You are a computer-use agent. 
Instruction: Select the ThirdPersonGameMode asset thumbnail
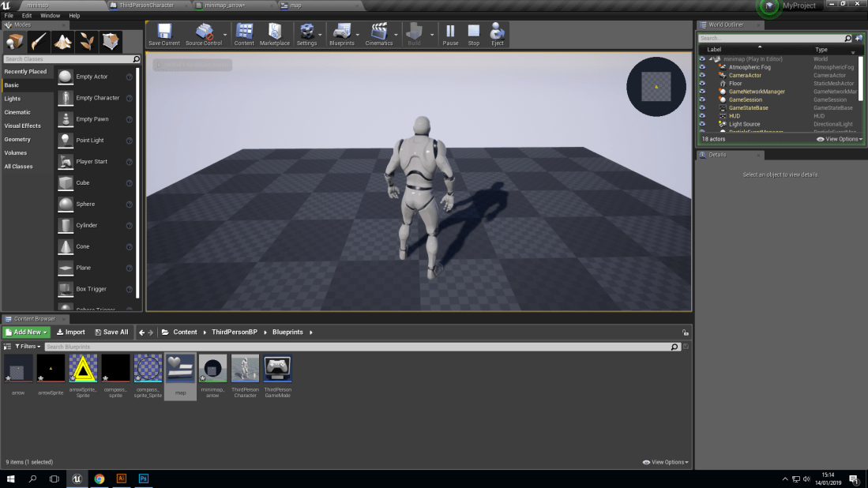pos(277,368)
